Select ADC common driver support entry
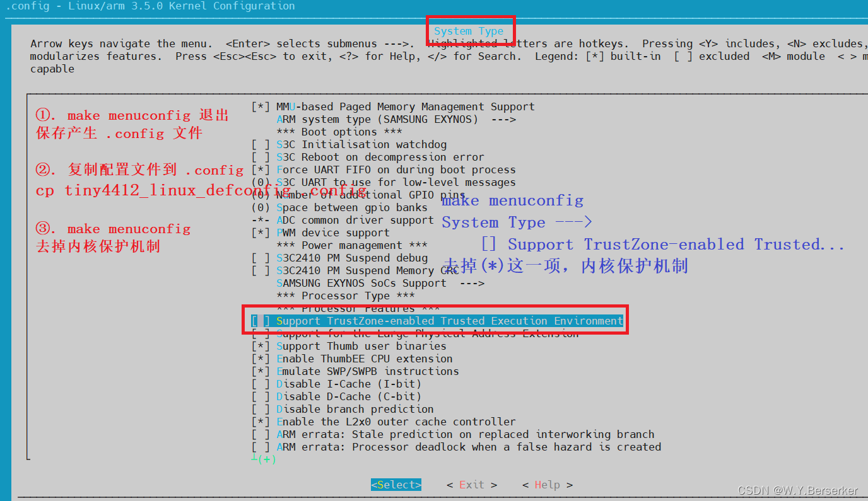The height and width of the screenshot is (501, 868). [x=343, y=220]
